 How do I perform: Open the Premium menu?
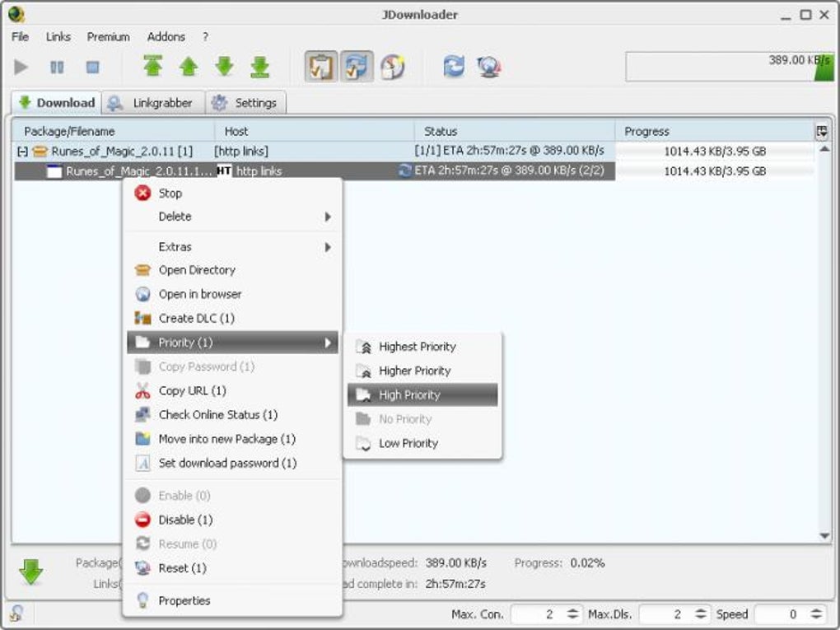click(108, 36)
